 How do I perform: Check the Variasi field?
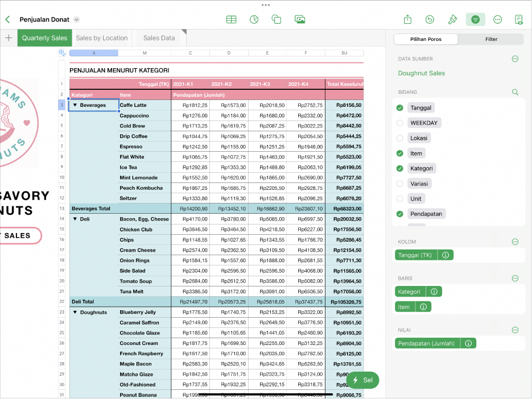click(399, 184)
